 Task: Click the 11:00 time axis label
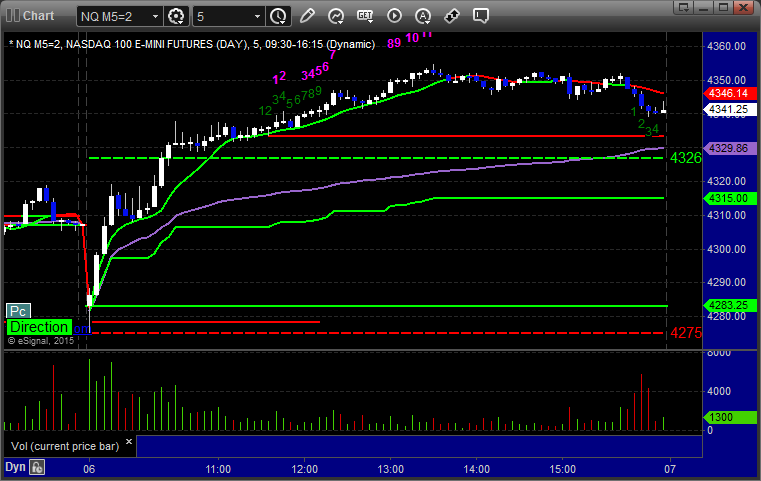click(218, 469)
